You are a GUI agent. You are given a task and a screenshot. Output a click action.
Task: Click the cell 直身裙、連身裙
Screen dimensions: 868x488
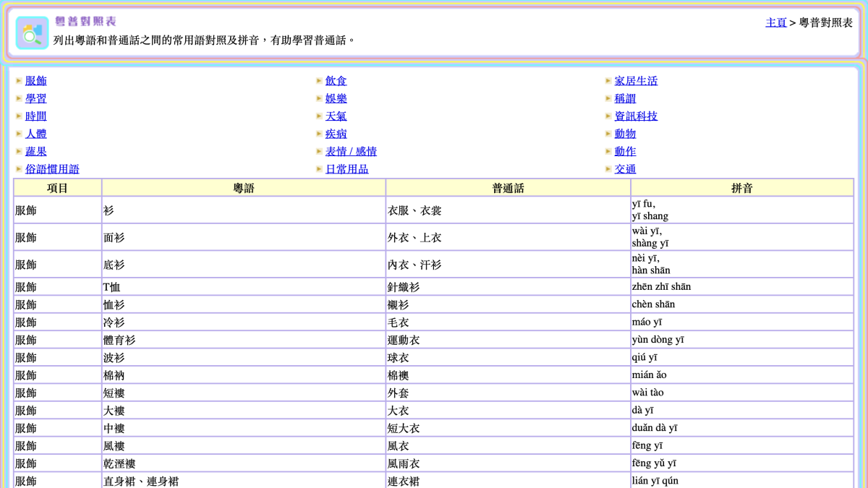coord(244,481)
